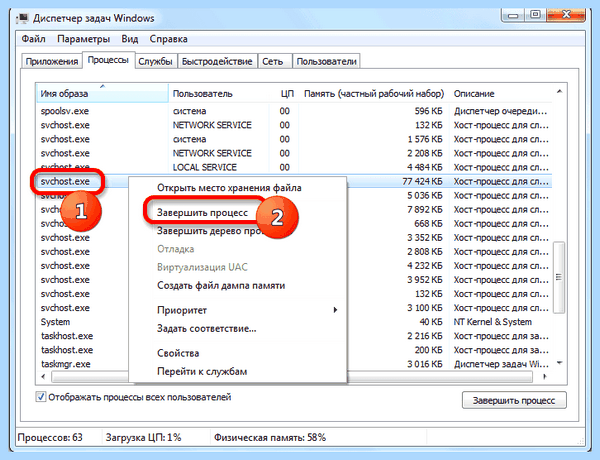
Task: Close the Task Manager window
Action: [x=566, y=15]
